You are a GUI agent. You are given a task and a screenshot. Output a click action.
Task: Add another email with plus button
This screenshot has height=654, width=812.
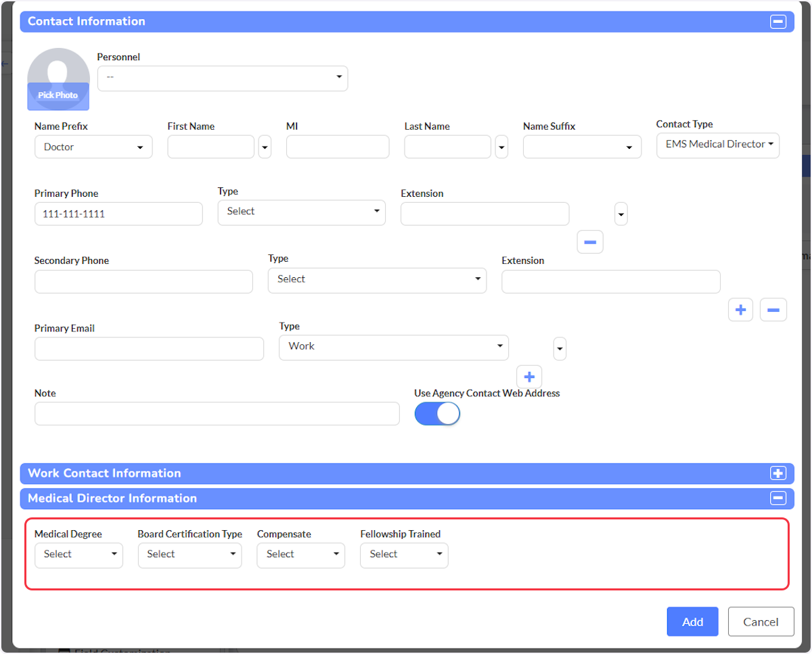point(529,377)
